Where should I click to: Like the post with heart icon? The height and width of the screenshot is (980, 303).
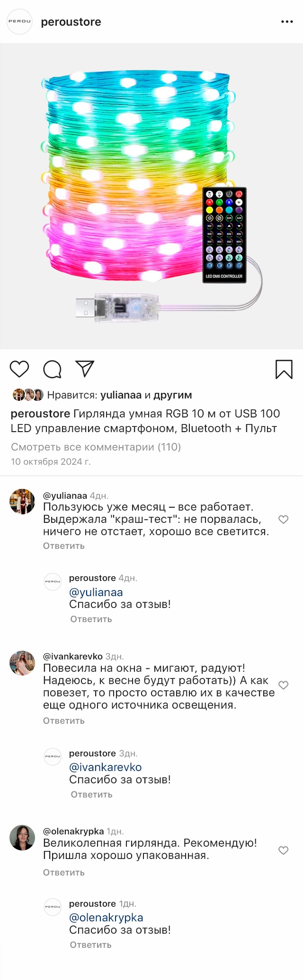[19, 369]
